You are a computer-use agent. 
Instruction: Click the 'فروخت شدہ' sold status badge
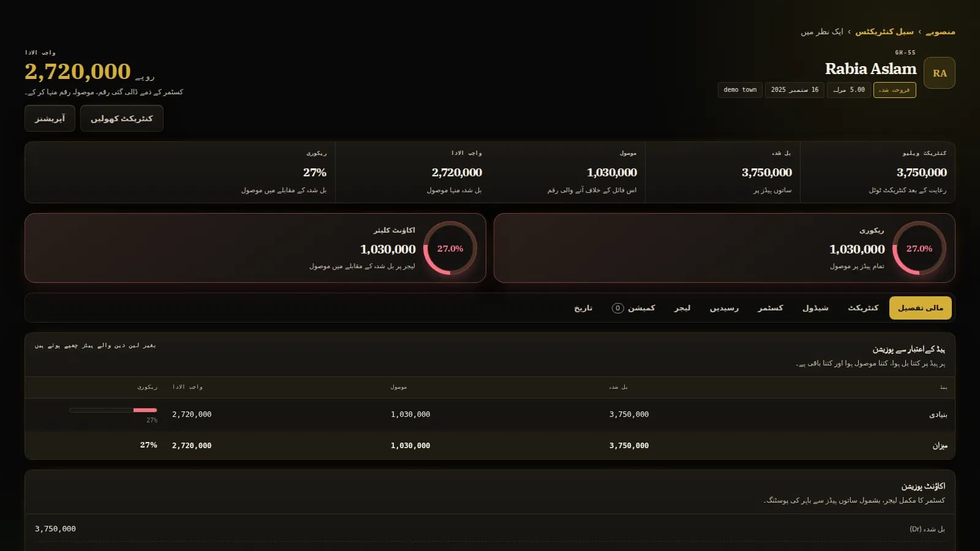point(894,90)
